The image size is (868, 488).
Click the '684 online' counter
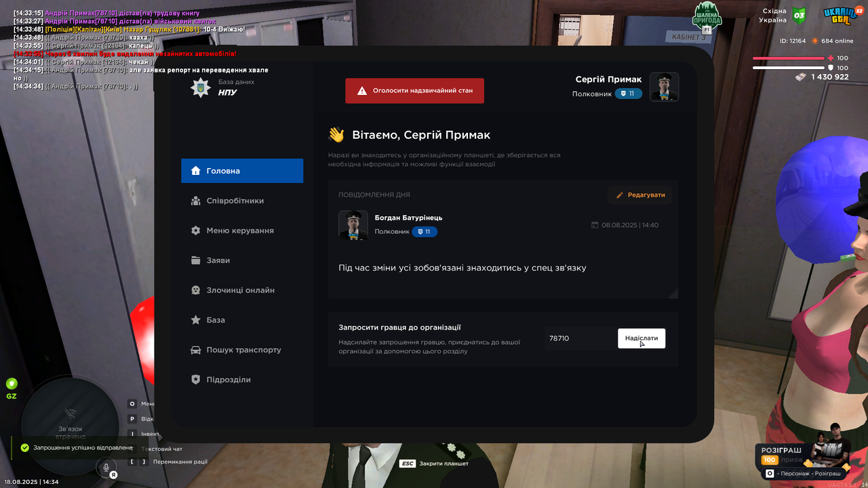(837, 41)
